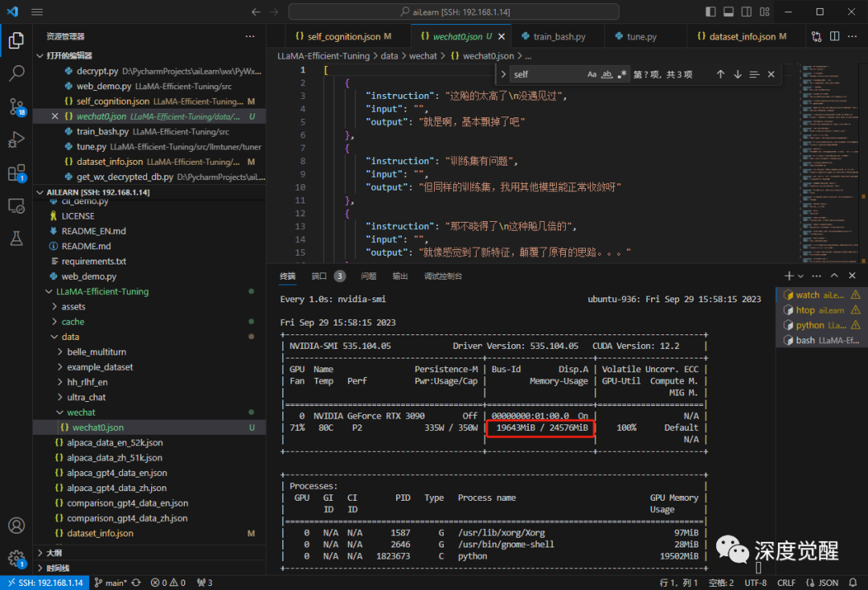Change the CRLF end of line sequence
Viewport: 868px width, 590px height.
pos(786,583)
